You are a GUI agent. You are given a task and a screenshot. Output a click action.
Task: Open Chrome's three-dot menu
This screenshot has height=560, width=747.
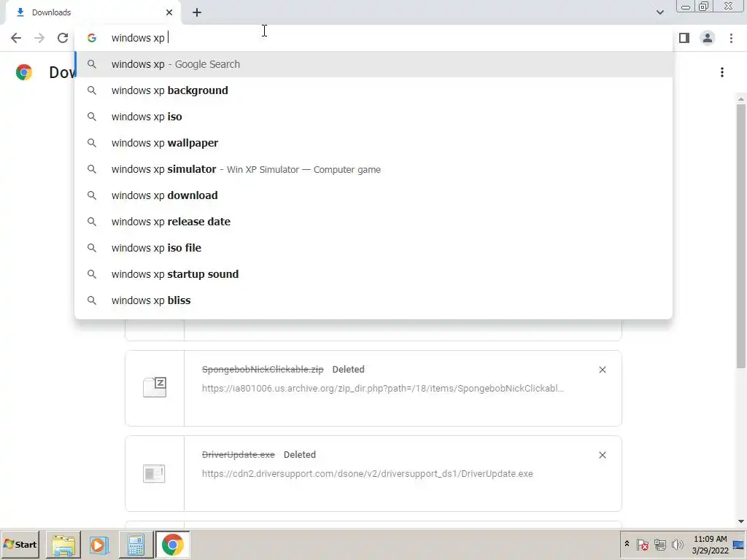[731, 38]
